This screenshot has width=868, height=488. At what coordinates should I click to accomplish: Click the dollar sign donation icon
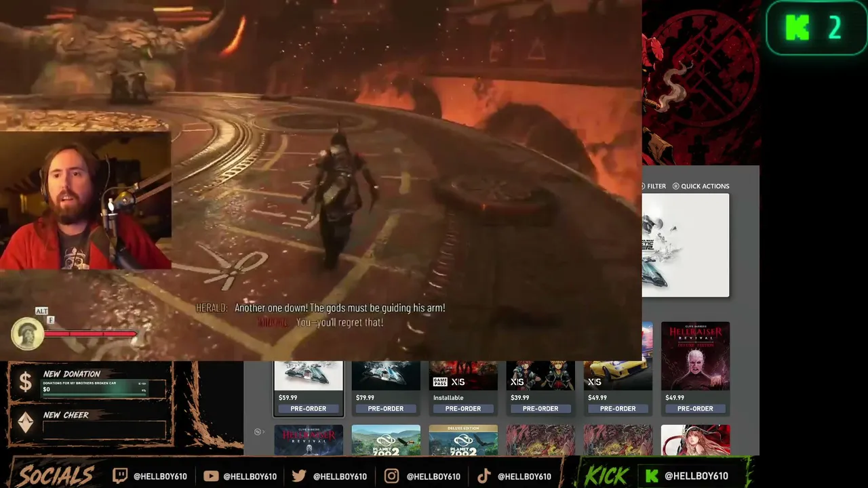[x=25, y=383]
